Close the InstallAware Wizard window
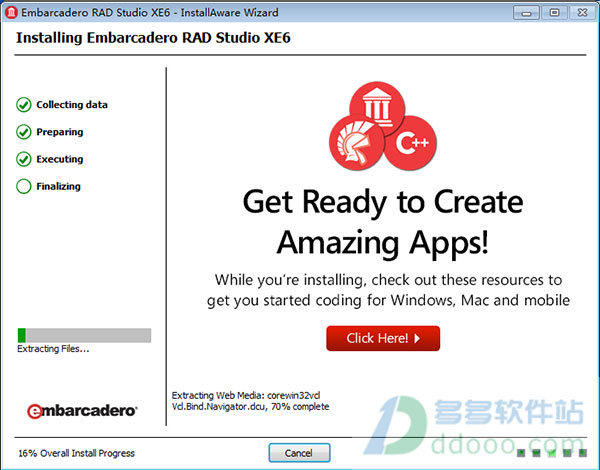Screen dimensions: 600x470 click(x=582, y=13)
